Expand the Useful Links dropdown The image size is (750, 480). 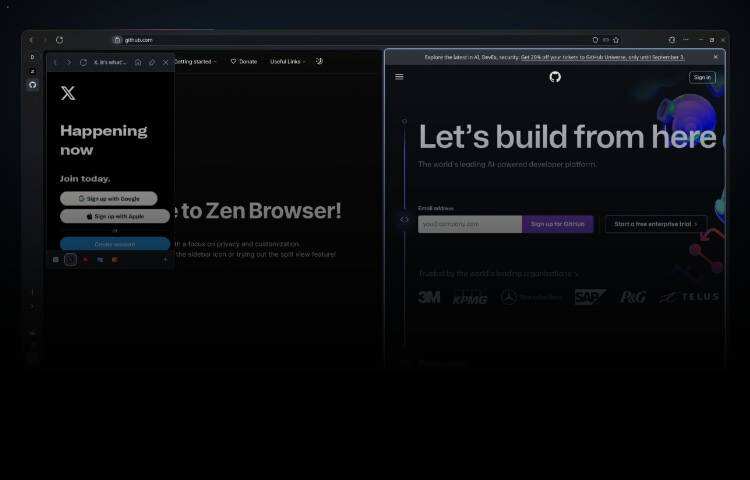coord(287,62)
